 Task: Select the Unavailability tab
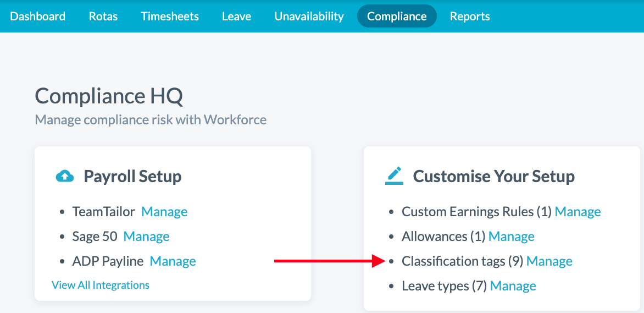point(309,17)
